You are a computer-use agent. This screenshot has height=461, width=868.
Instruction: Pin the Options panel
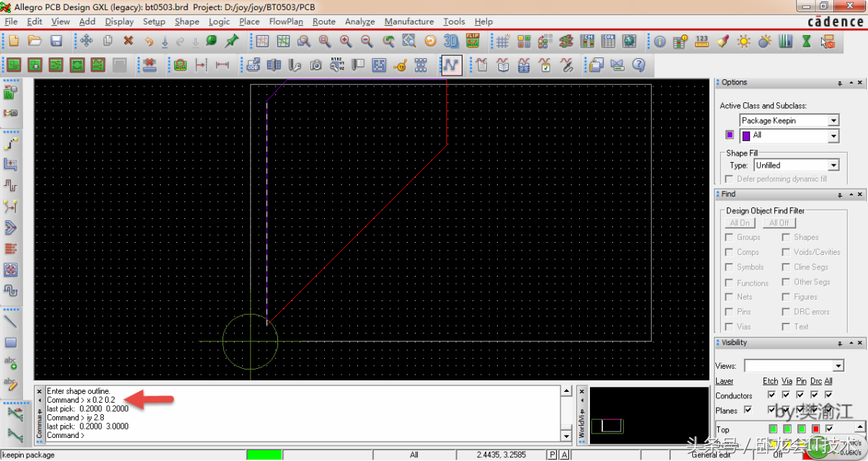click(x=840, y=83)
